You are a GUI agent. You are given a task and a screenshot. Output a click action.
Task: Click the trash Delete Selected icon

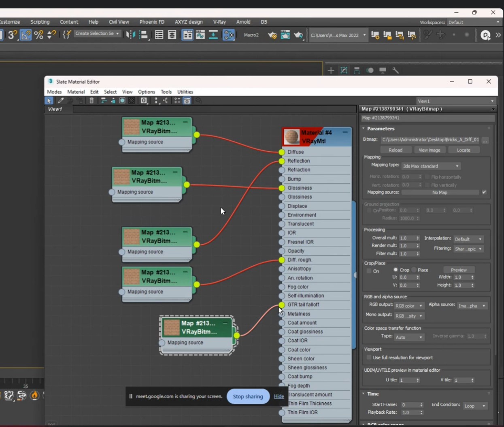pyautogui.click(x=92, y=101)
